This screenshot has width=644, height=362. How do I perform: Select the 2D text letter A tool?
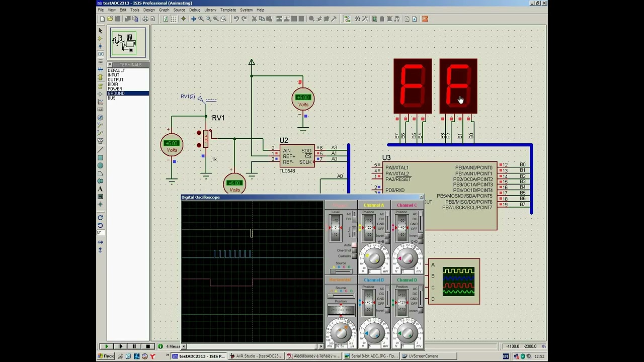click(x=100, y=189)
